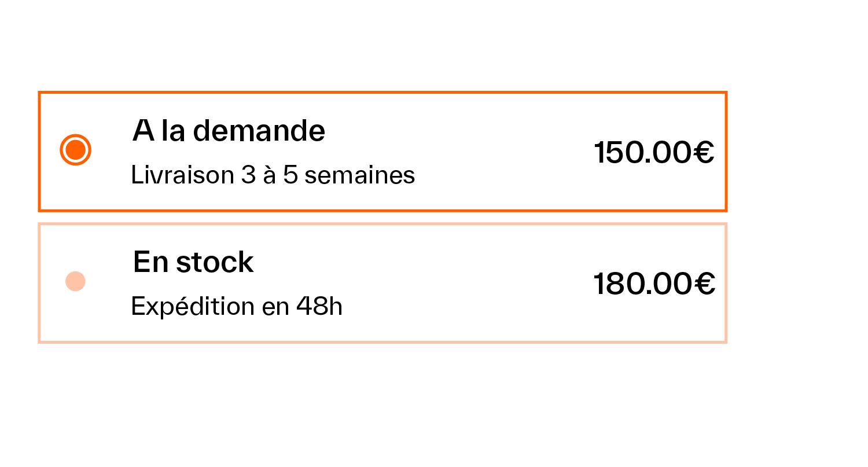Select the 'En stock' radio button
Screen dimensions: 868x467
(x=76, y=282)
